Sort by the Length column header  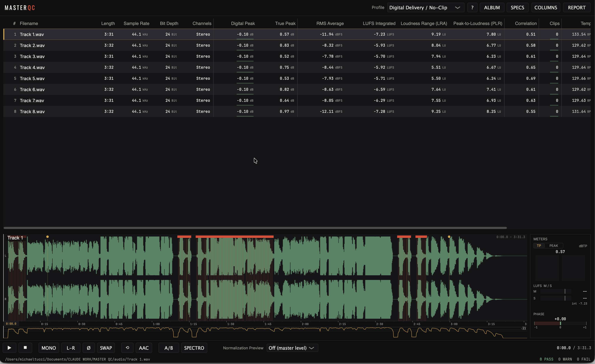tap(108, 23)
